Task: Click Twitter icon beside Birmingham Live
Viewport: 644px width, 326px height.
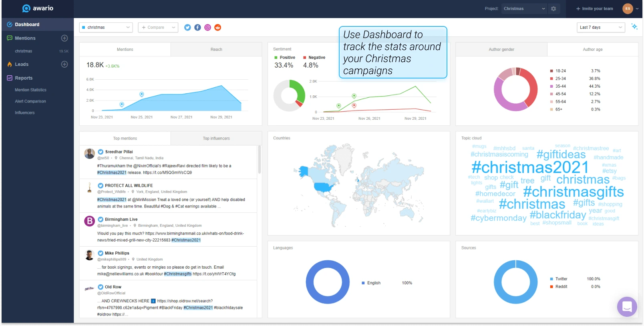Action: 101,219
